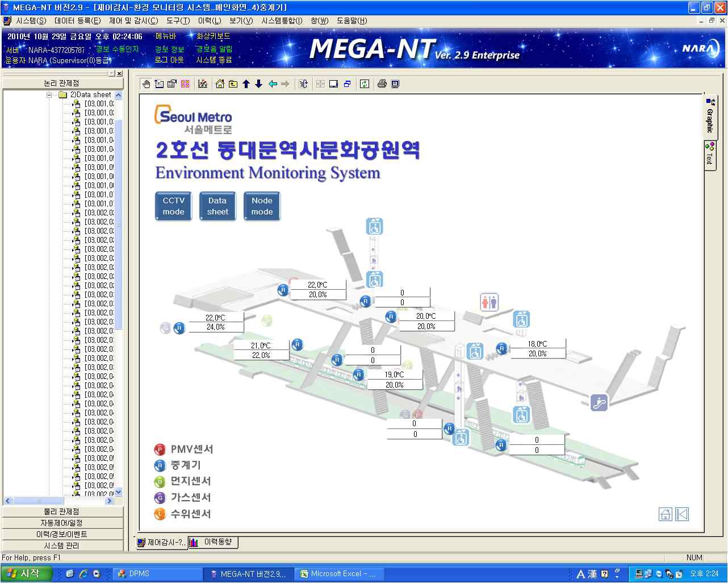The width and height of the screenshot is (728, 583).
Task: Click the folder-up toolbar icon
Action: tap(233, 84)
